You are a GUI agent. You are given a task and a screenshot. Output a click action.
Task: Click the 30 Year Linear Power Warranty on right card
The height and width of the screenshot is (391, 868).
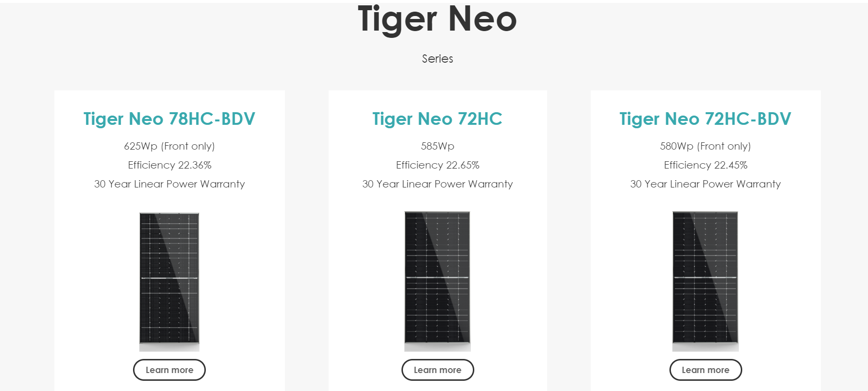point(705,184)
